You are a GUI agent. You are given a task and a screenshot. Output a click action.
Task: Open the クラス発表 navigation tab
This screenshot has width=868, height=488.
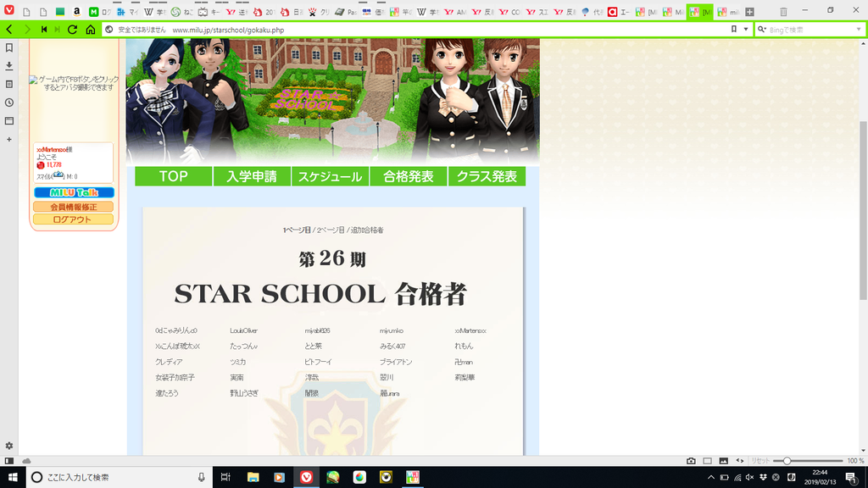[x=487, y=176]
